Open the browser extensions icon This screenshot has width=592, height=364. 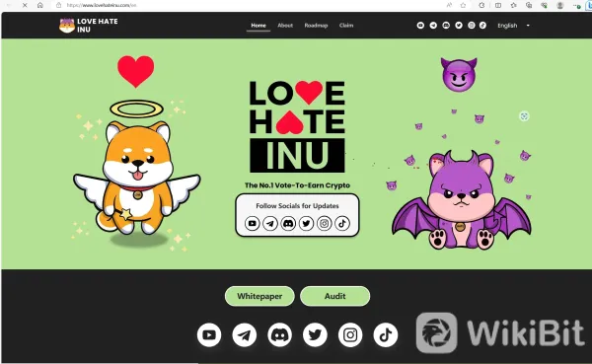point(481,5)
